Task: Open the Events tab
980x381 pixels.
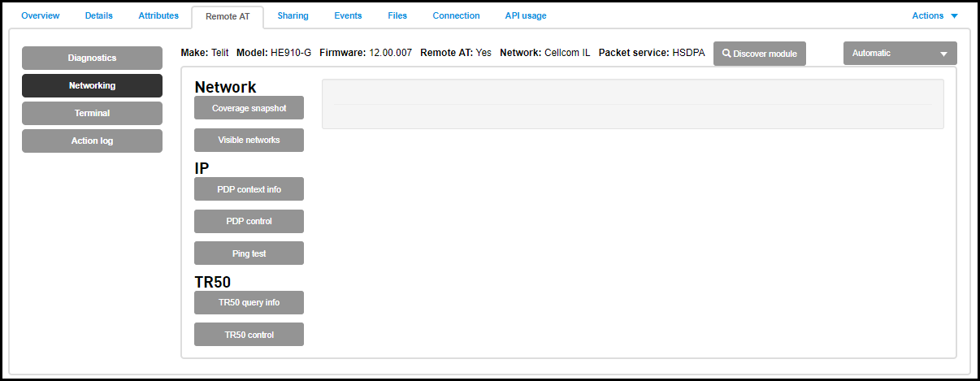Action: 348,15
